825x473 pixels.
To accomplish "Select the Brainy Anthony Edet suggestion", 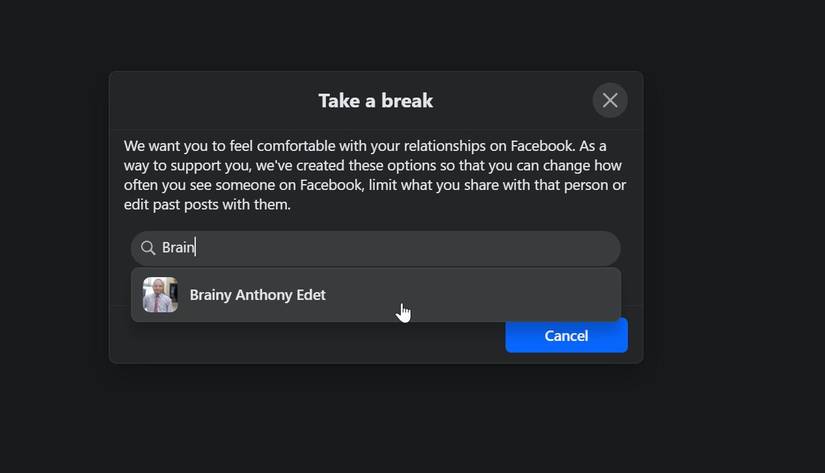I will coord(375,295).
